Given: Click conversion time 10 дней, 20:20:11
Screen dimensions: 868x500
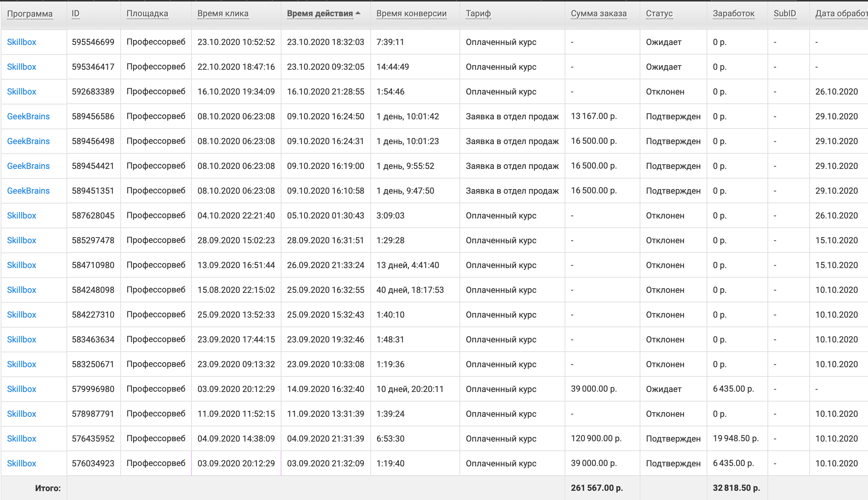Looking at the screenshot, I should click(410, 389).
